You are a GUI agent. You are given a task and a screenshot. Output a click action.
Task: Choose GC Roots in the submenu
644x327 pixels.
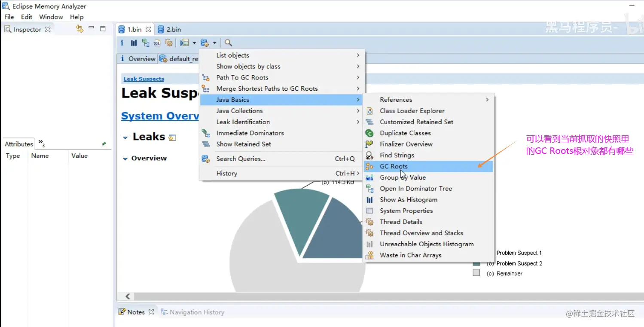(x=429, y=166)
